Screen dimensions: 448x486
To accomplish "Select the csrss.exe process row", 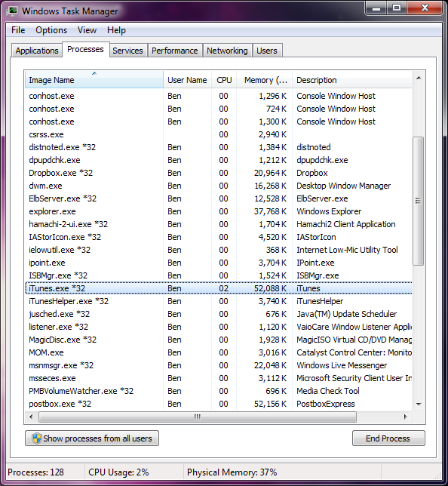I will (219, 134).
